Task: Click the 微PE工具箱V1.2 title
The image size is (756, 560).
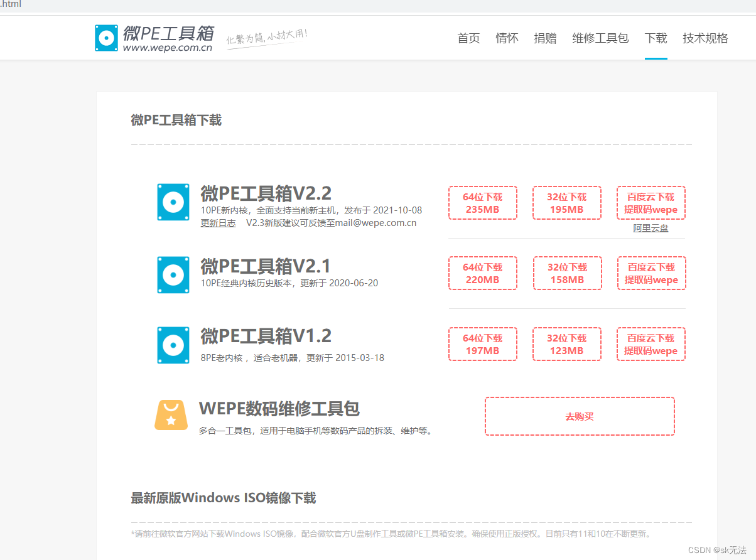Action: (266, 336)
